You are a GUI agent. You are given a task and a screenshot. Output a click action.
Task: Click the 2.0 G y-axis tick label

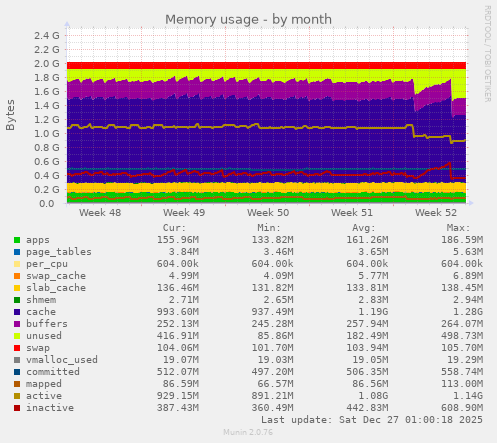pos(47,63)
